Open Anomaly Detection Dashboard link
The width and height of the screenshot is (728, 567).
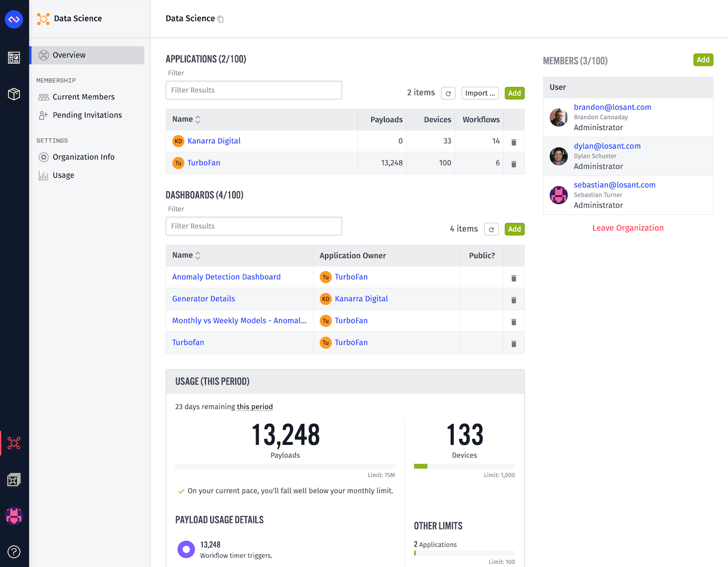click(226, 277)
